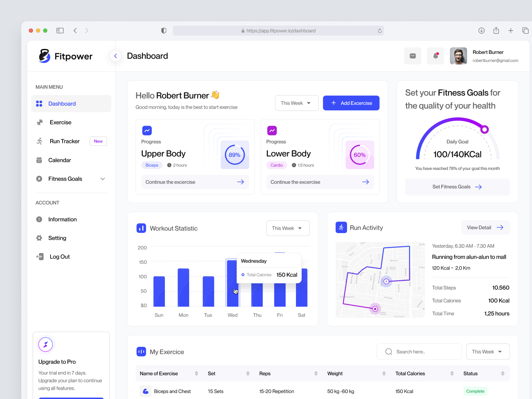Screen dimensions: 532x399
Task: Click the Run Activity runner icon
Action: click(x=341, y=227)
